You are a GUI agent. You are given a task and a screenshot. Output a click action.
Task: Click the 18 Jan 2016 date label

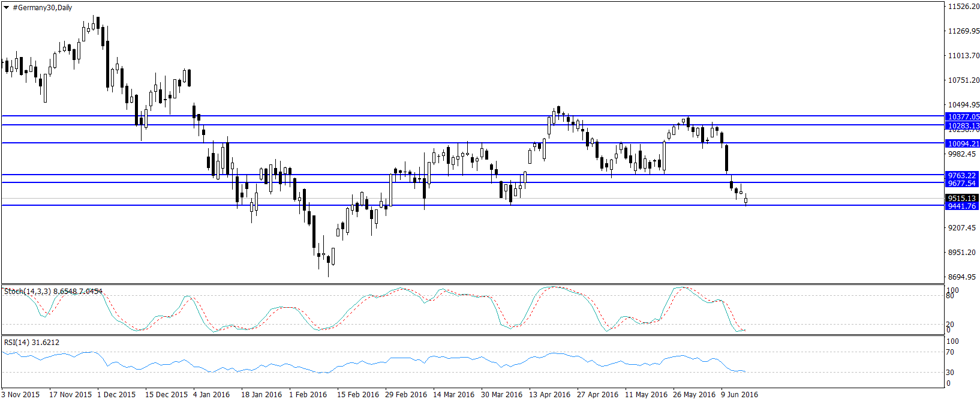(x=261, y=395)
